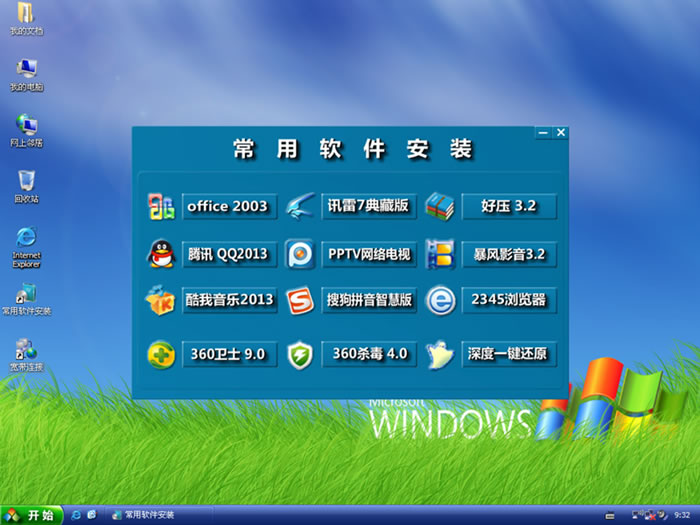Screen dimensions: 700x525
Task: Select the 常用软件安装 desktop shortcut
Action: click(x=26, y=299)
